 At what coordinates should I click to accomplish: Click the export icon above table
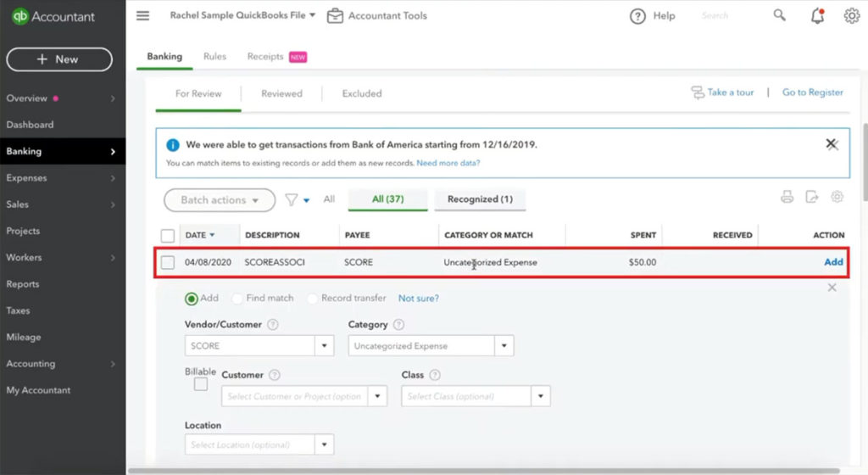click(x=811, y=197)
